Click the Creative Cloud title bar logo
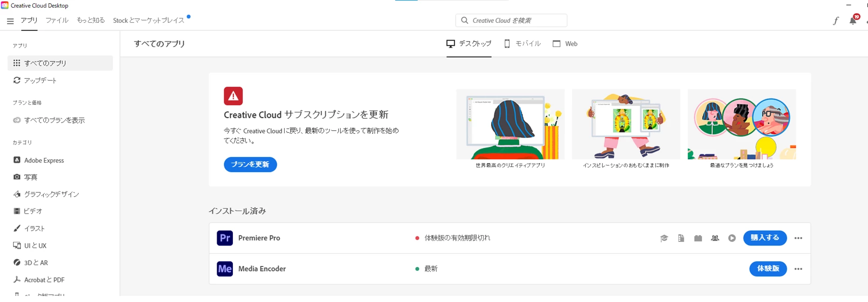868x302 pixels. (x=5, y=5)
